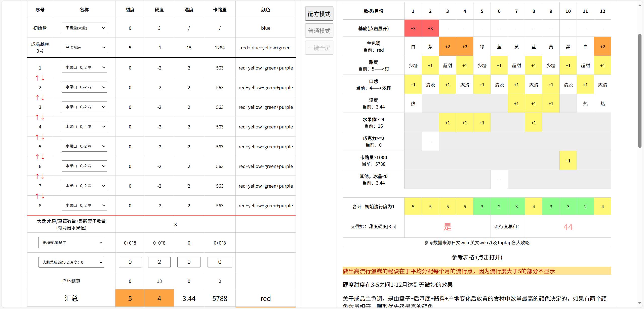
Task: Open the 参考表格:(点击打开) link
Action: pyautogui.click(x=477, y=257)
